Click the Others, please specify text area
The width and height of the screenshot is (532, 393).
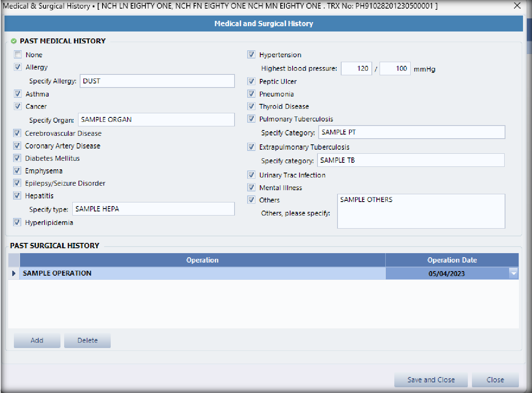click(x=421, y=211)
